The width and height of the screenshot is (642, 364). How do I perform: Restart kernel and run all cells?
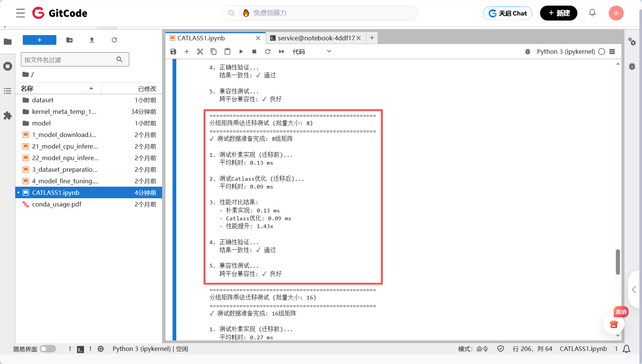[282, 52]
